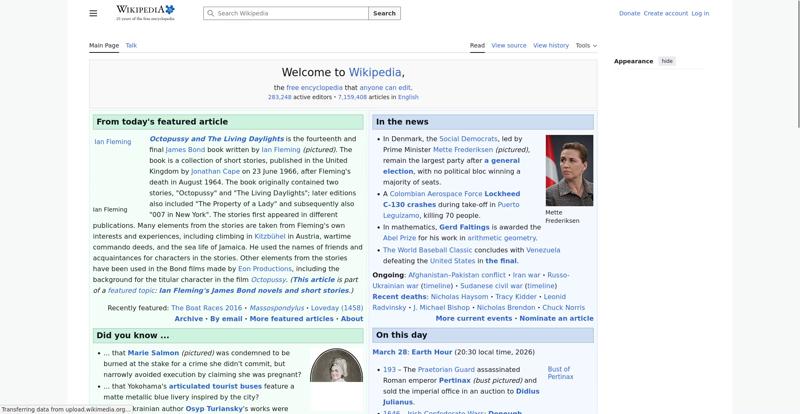Screen dimensions: 800x414
Task: Click the Wikipedia globe logo
Action: tap(145, 12)
